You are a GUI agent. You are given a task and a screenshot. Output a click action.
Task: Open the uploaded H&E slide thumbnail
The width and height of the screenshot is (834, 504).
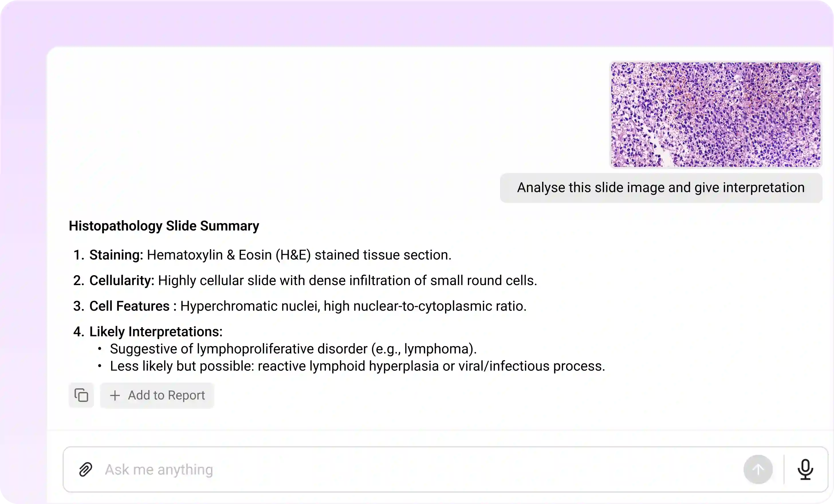(715, 115)
